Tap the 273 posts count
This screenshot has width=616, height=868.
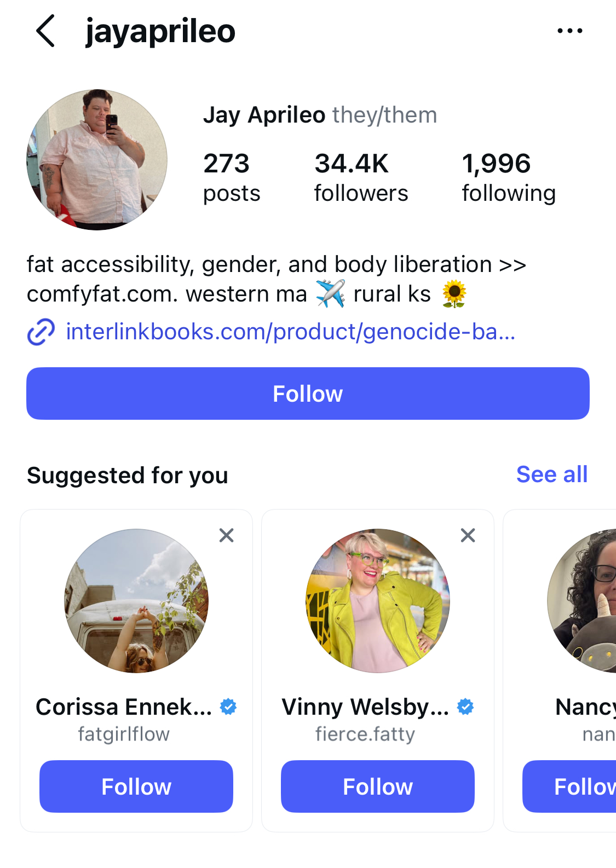[231, 178]
